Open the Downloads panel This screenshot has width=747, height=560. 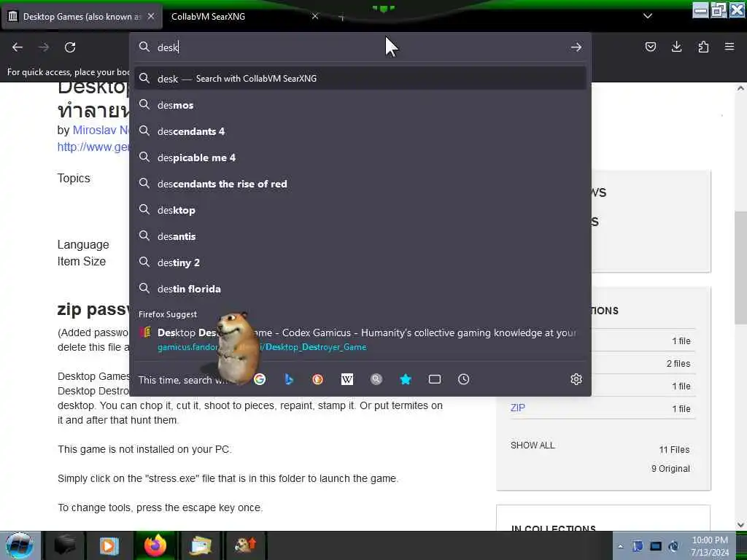tap(676, 47)
